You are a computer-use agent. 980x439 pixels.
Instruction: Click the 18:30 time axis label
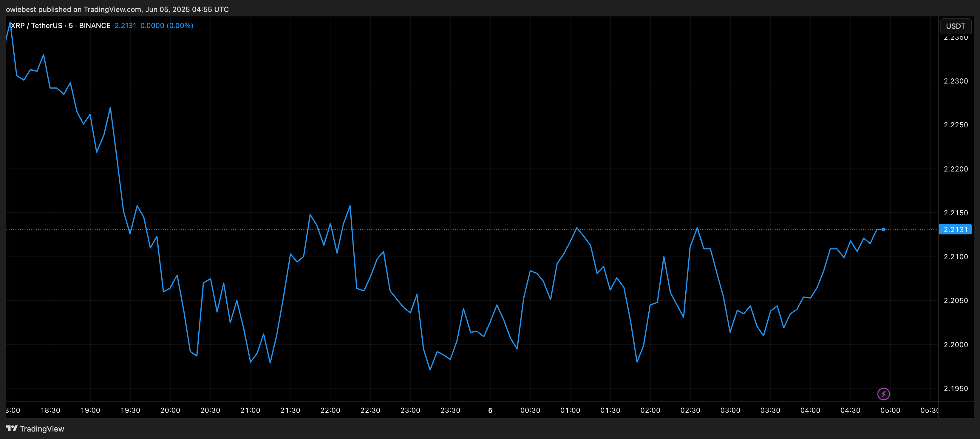(x=50, y=410)
